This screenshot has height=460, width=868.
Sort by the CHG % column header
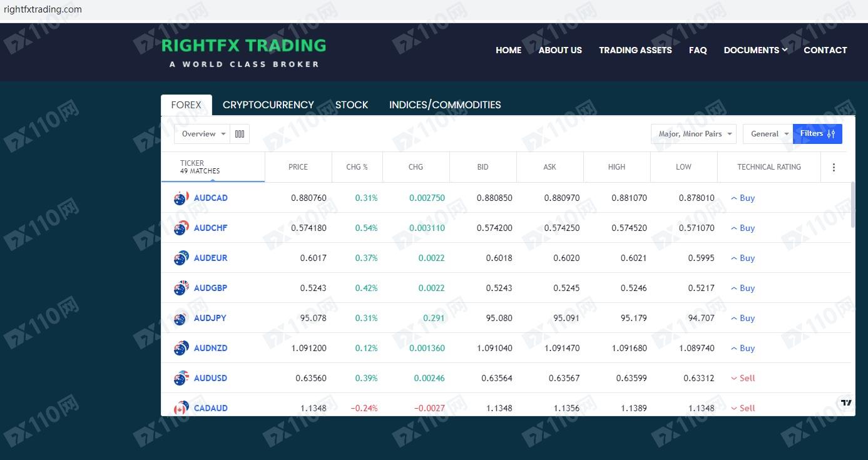[x=357, y=167]
